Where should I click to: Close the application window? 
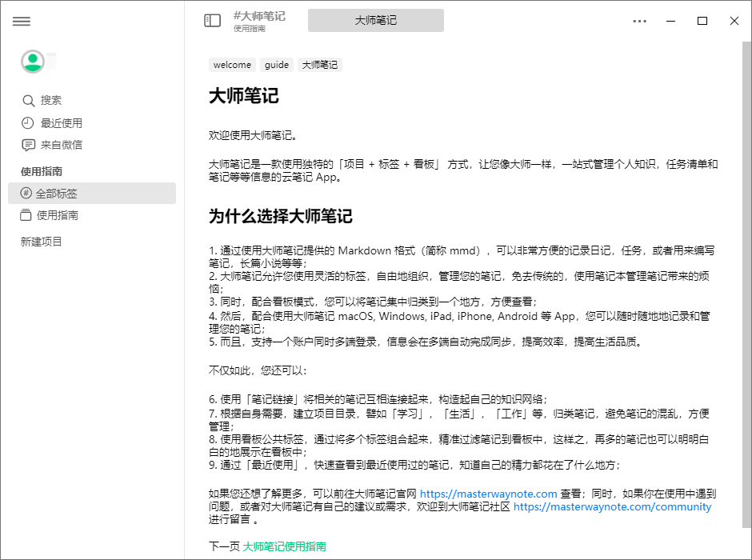click(734, 21)
